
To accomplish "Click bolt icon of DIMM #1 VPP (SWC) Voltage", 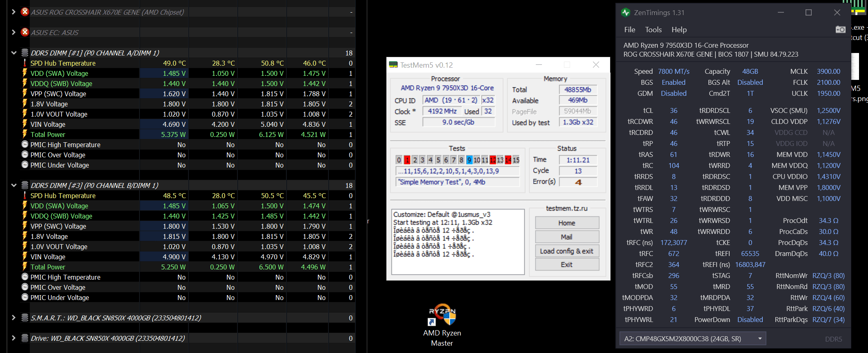I will [25, 93].
